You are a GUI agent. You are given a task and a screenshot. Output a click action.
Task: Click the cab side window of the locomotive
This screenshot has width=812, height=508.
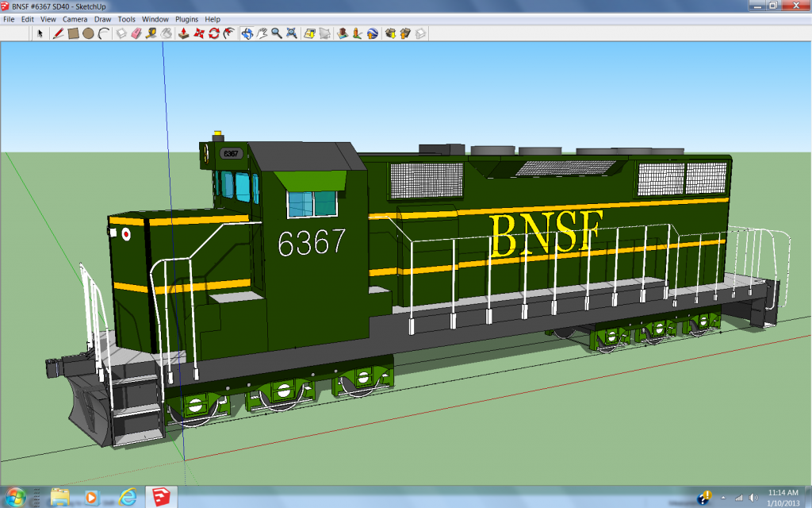point(312,204)
